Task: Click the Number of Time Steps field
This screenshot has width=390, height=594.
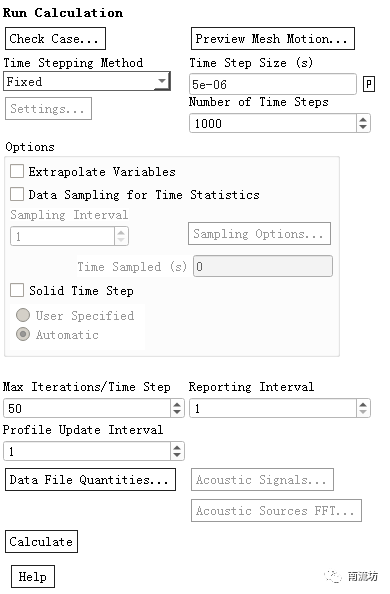Action: pos(273,123)
